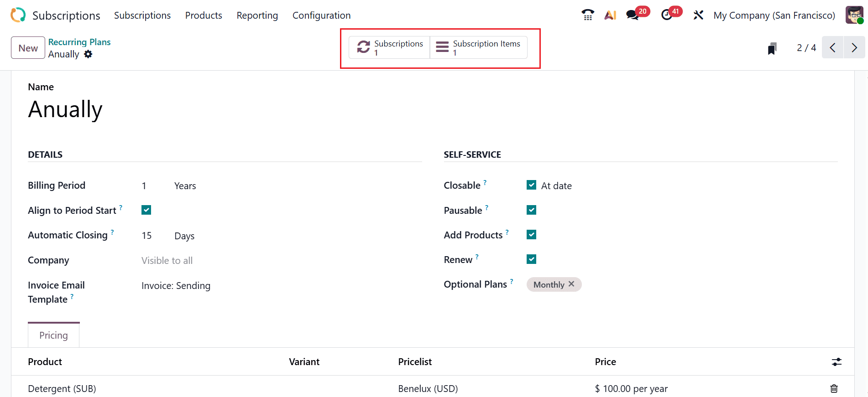The image size is (868, 397).
Task: Go to the previous record arrow
Action: point(833,47)
